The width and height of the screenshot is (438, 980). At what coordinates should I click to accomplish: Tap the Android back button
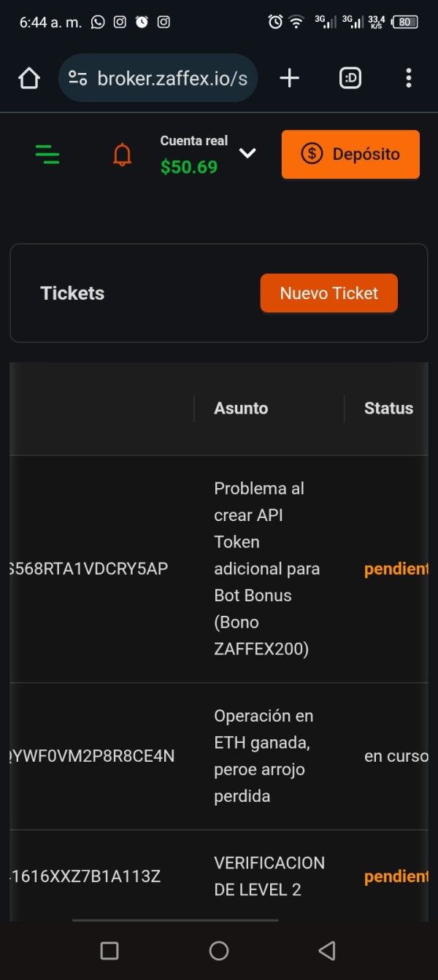click(x=327, y=950)
